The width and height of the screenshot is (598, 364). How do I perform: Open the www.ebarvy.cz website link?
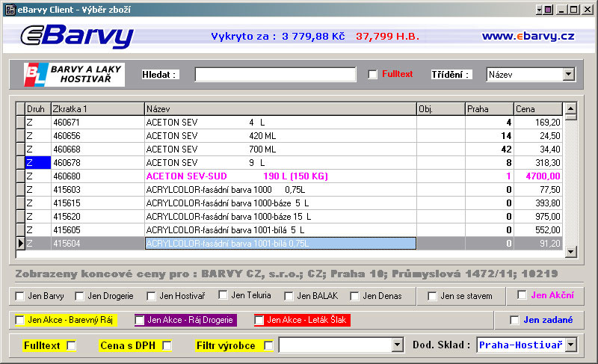coord(527,36)
